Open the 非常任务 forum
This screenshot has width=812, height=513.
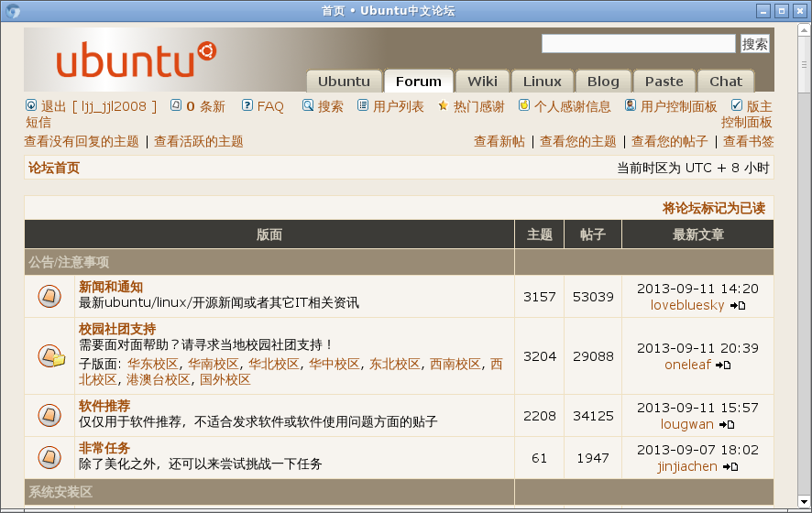(x=104, y=448)
